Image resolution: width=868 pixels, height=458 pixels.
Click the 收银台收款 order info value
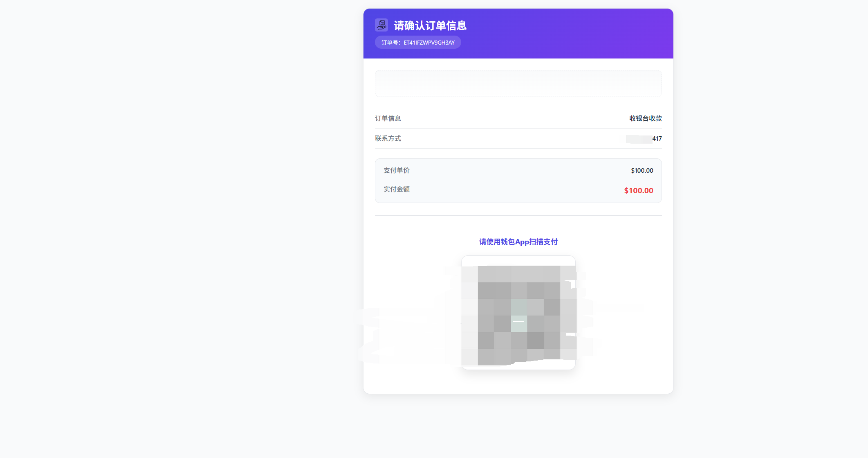[645, 118]
